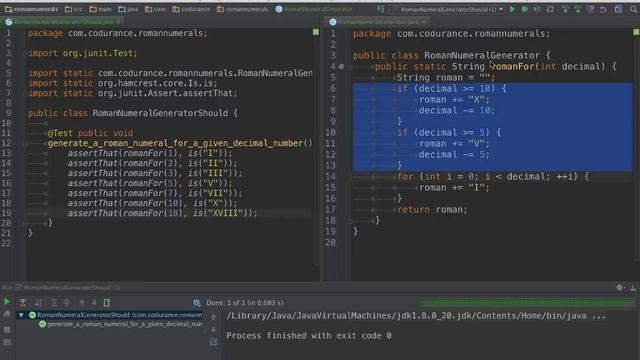Screen dimensions: 640x360
Task: Click the assertThat(romanFor(10), is("X")) line
Action: pyautogui.click(x=152, y=203)
